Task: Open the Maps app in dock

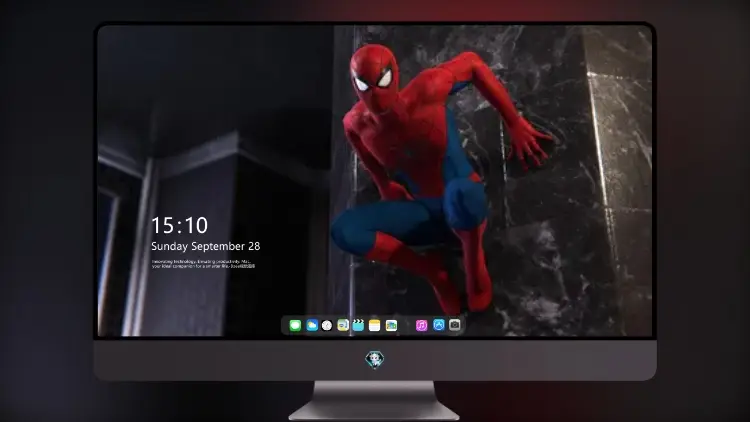Action: point(343,325)
